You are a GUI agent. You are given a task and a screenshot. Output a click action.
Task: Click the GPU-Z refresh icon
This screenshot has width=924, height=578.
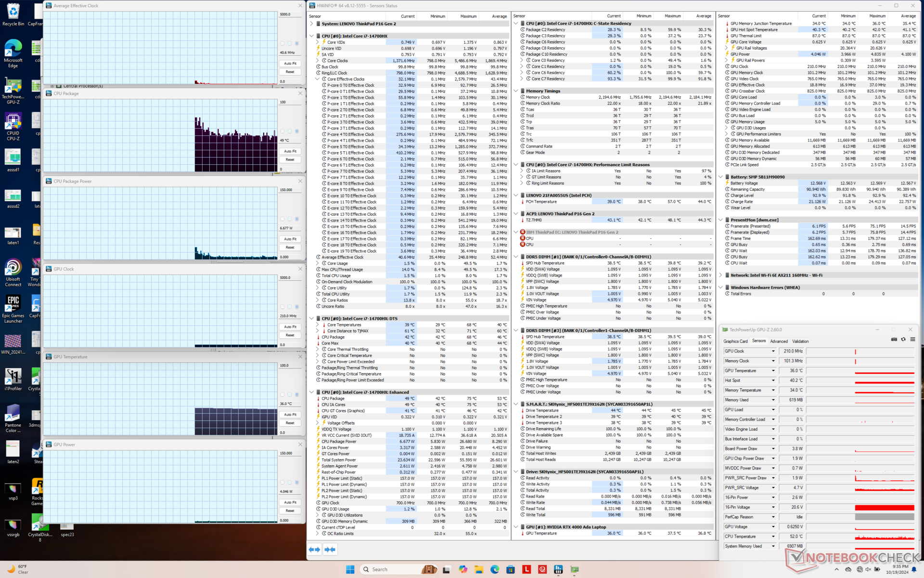point(903,339)
